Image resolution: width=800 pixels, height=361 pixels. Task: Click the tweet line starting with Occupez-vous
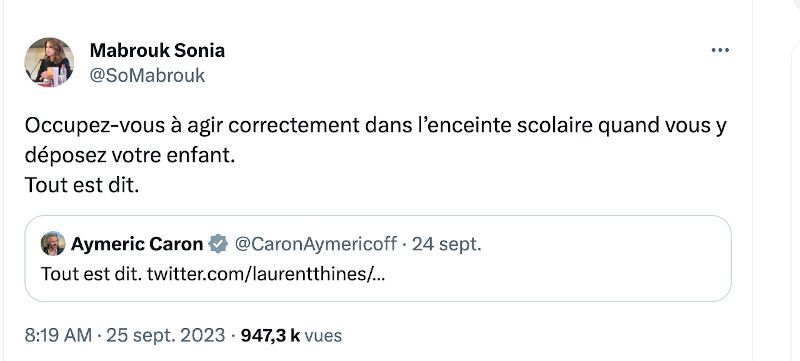375,126
